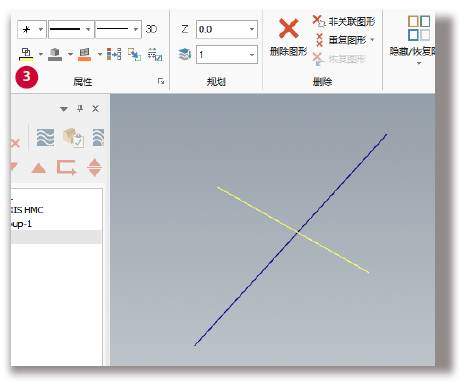Click the wavy toolpath icon in panel
The width and height of the screenshot is (471, 384).
tap(45, 138)
